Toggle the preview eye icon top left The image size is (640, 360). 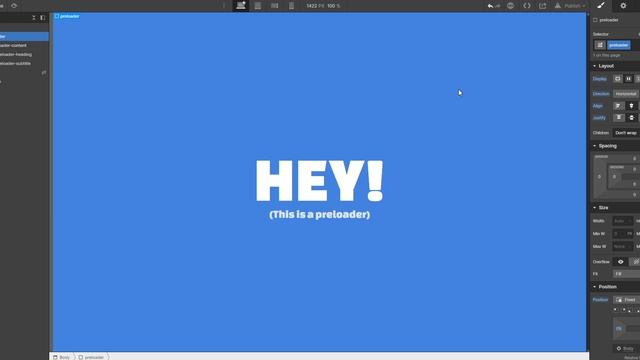14,6
